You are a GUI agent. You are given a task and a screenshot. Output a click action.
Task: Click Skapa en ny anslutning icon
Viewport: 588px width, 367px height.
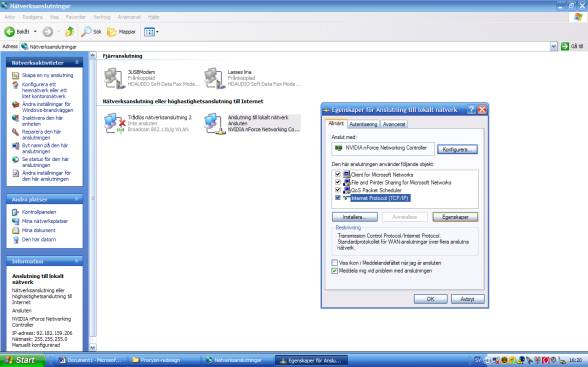(15, 75)
